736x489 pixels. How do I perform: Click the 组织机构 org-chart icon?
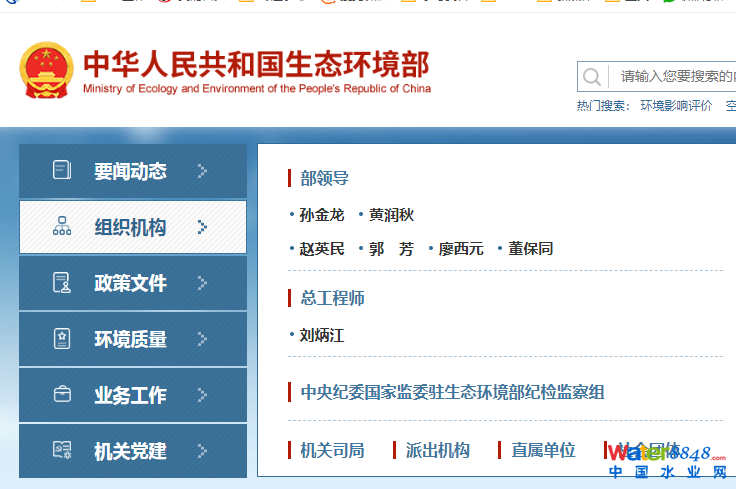62,227
